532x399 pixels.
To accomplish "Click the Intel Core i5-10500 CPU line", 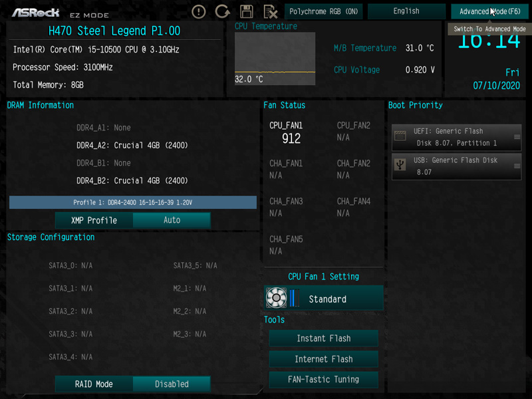I will tap(96, 50).
